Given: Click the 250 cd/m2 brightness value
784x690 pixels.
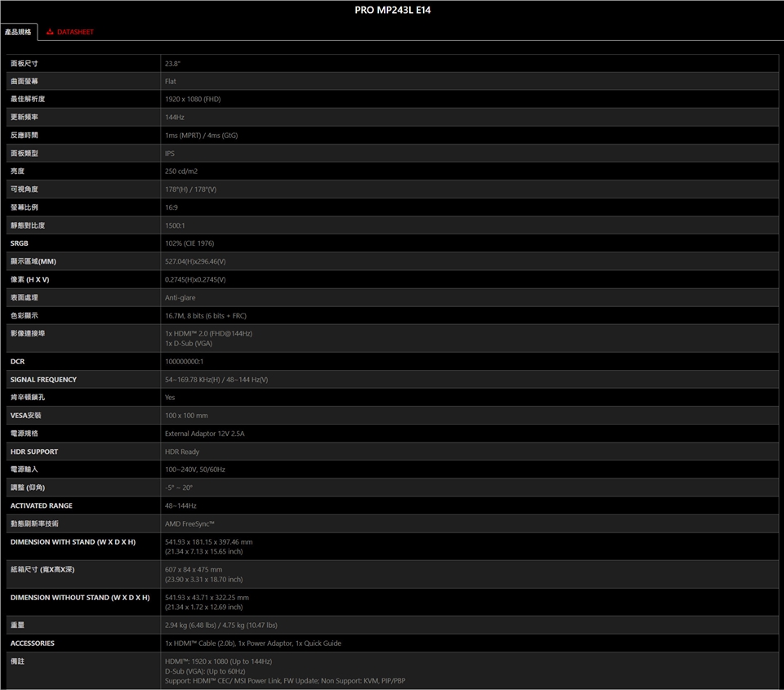Looking at the screenshot, I should pos(181,171).
